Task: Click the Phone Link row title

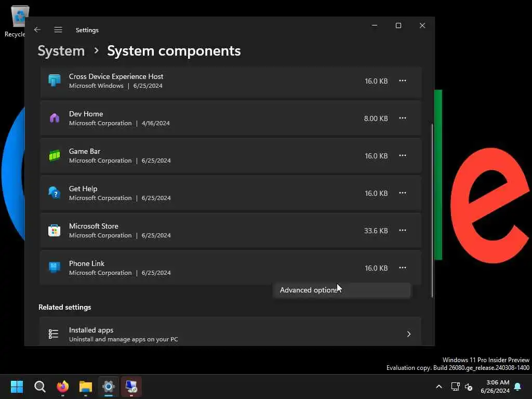Action: coord(87,263)
